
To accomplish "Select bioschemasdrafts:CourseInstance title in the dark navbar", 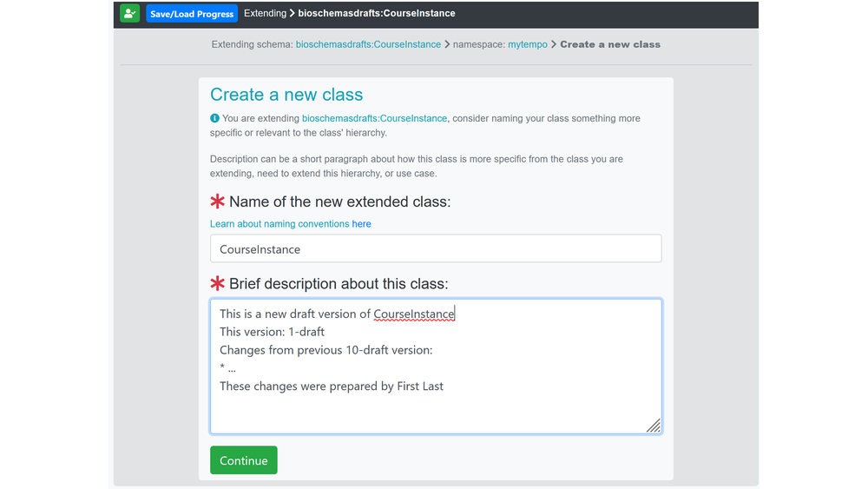I will click(377, 13).
